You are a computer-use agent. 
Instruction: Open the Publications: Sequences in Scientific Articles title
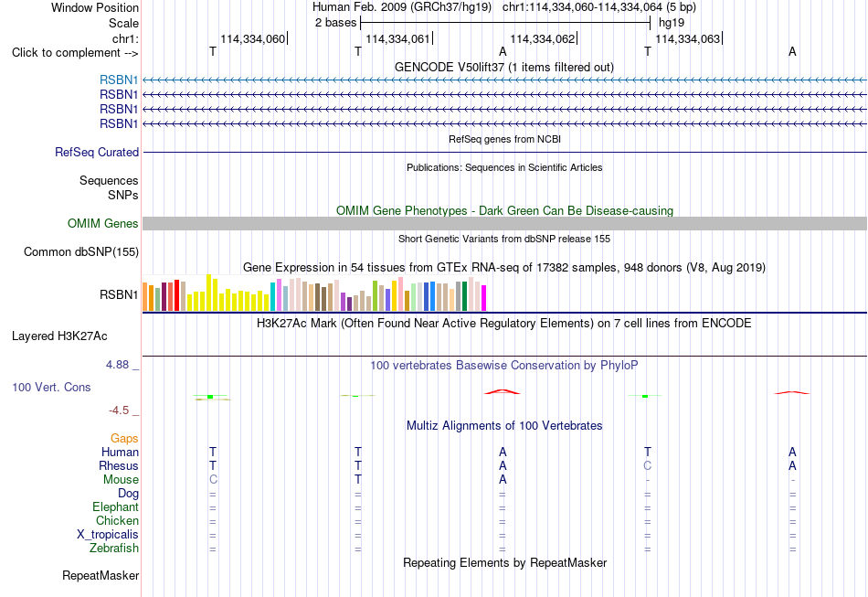coord(504,167)
